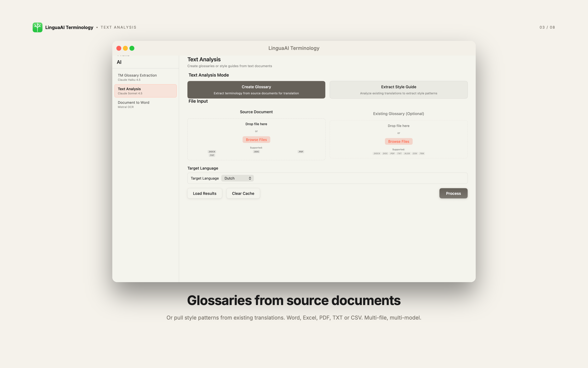This screenshot has height=368, width=588.
Task: Click the 'AI' sidebar section header
Action: (x=119, y=62)
